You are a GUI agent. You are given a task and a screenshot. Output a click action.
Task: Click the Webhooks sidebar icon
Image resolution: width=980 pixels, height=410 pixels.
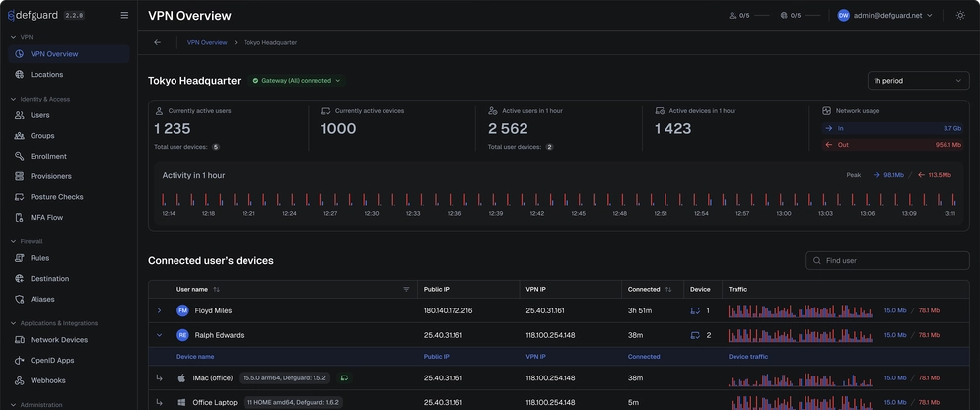(20, 380)
